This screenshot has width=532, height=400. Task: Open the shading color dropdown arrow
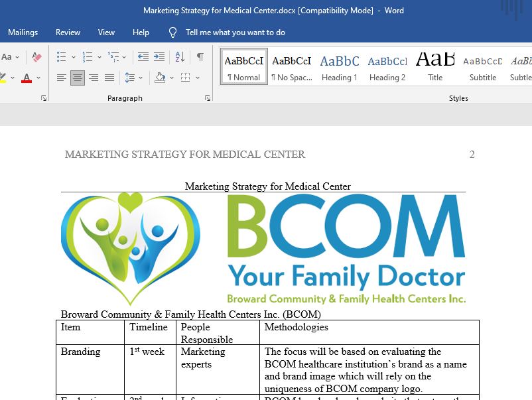pos(172,78)
